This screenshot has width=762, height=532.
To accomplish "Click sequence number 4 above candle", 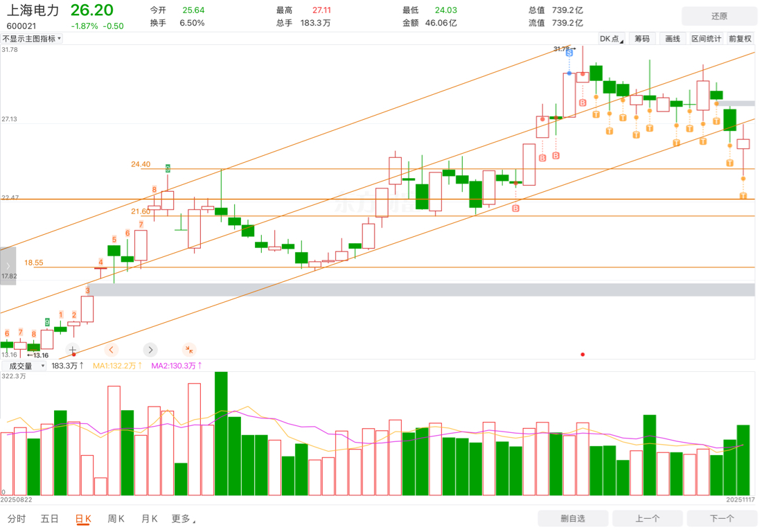I will [x=100, y=263].
